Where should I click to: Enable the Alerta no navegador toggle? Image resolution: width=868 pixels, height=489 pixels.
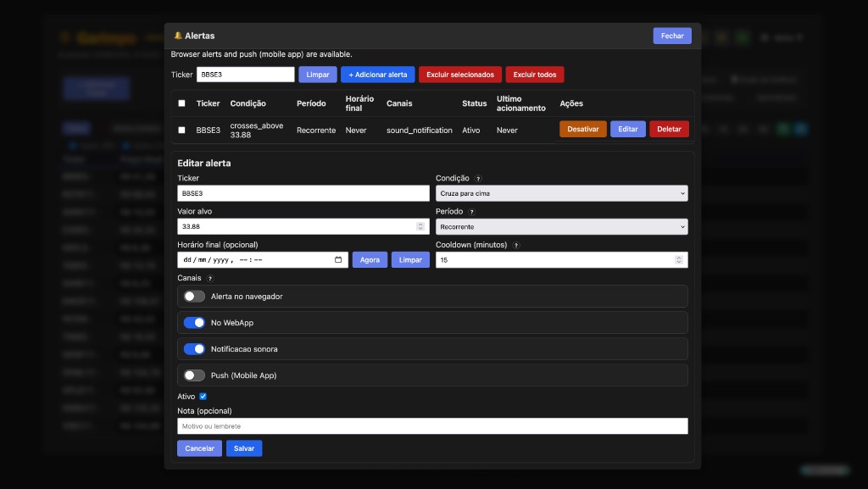click(x=194, y=297)
